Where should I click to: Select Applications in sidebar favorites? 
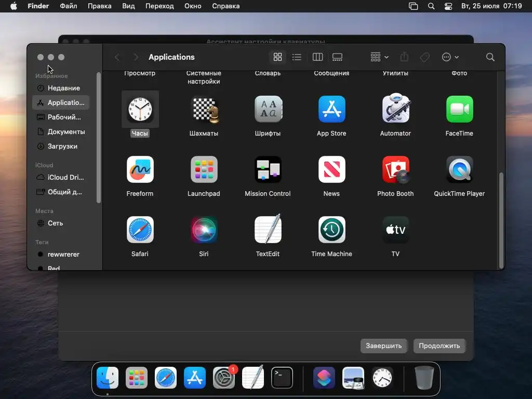(61, 102)
